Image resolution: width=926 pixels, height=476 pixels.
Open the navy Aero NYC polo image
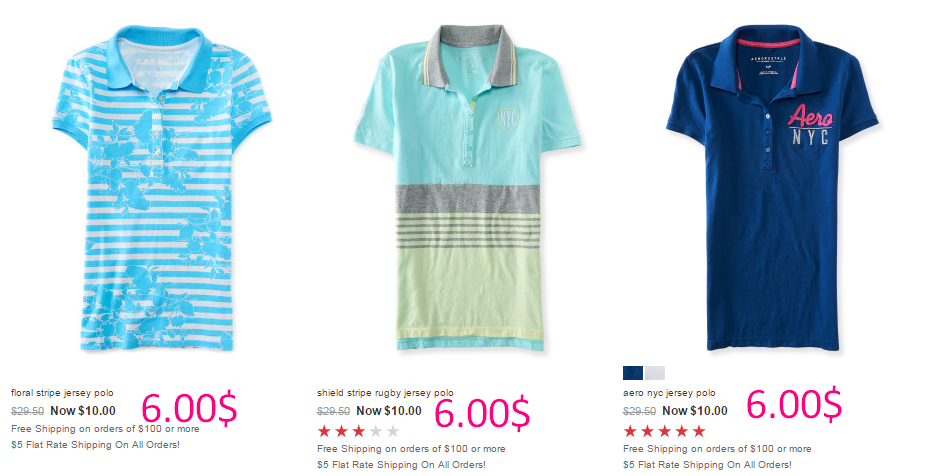click(772, 188)
